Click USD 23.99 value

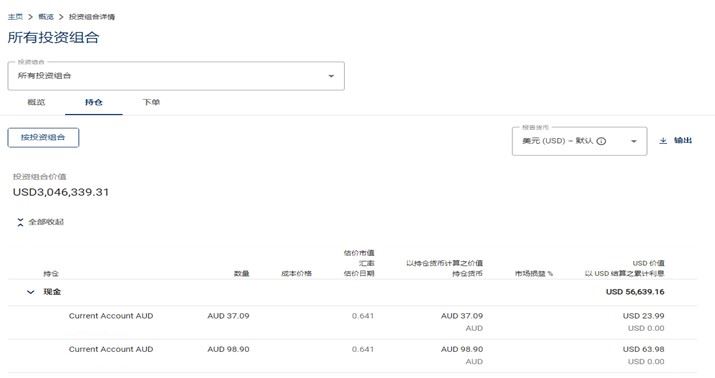tap(643, 316)
